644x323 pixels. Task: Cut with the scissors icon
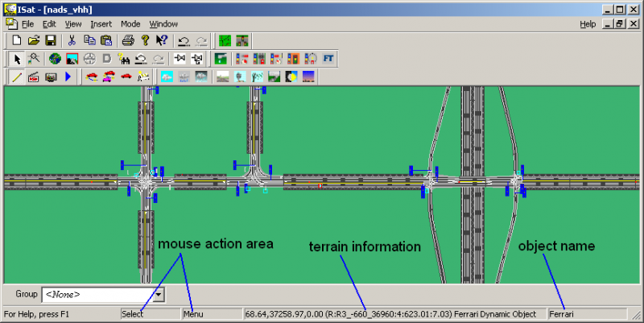pyautogui.click(x=72, y=40)
